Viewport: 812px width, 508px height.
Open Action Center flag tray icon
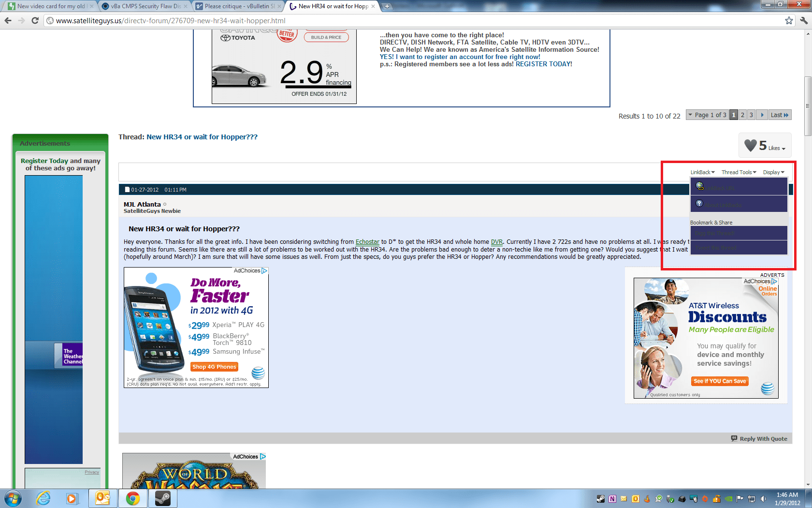pos(740,499)
